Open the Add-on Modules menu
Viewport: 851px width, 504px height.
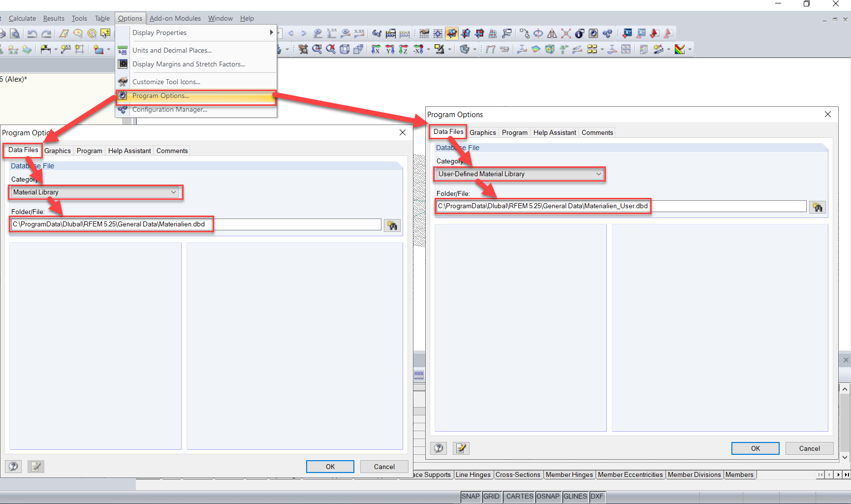click(x=175, y=18)
